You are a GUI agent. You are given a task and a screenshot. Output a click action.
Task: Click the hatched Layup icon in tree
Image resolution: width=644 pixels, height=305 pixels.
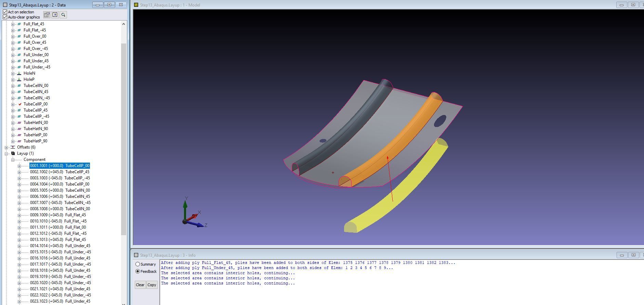pos(13,153)
